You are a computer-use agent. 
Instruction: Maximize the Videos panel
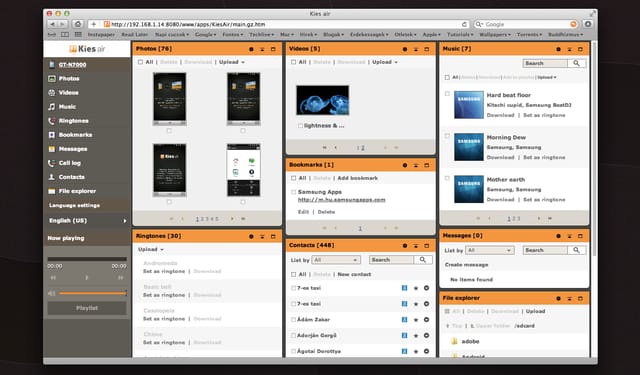click(x=427, y=49)
